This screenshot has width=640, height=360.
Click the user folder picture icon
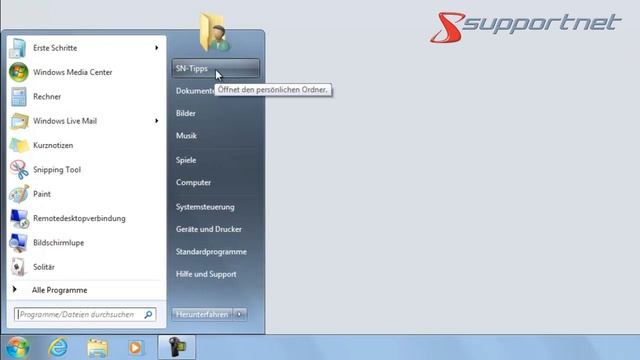pos(214,32)
